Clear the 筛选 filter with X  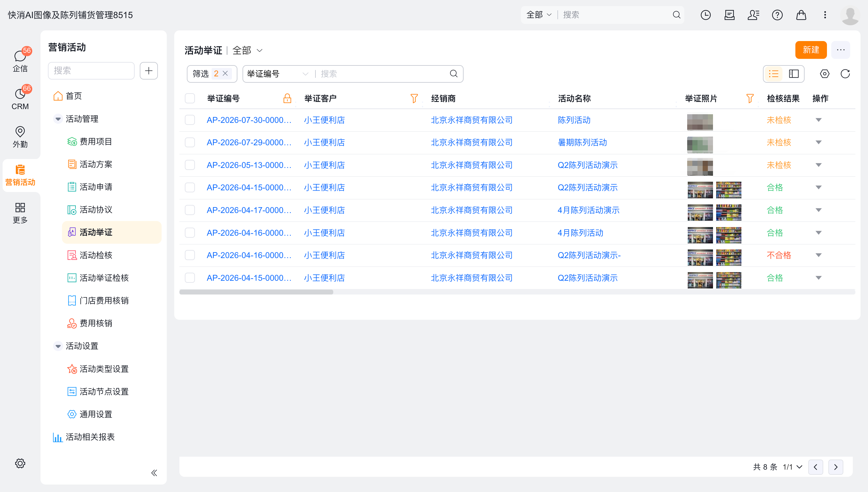225,74
